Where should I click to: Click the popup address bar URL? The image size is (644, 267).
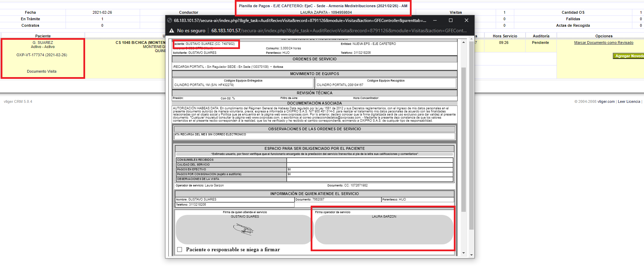tap(339, 31)
